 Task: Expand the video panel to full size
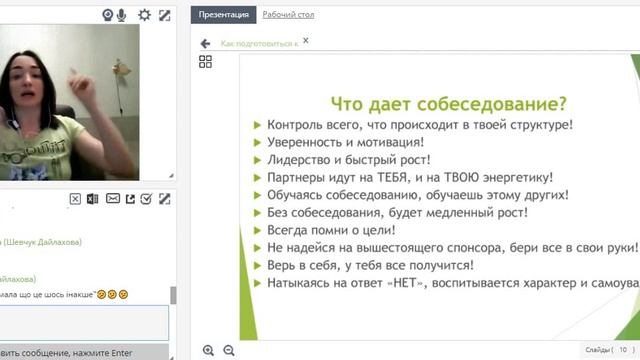(164, 16)
